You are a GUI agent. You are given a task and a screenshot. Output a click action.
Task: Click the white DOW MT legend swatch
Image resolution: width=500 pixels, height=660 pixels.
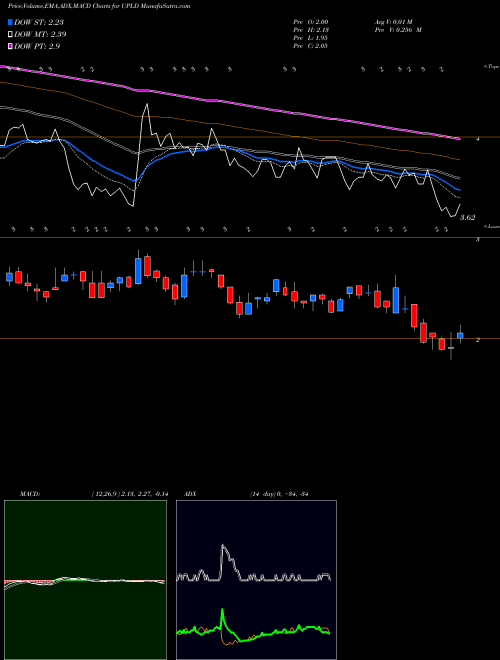pos(10,35)
